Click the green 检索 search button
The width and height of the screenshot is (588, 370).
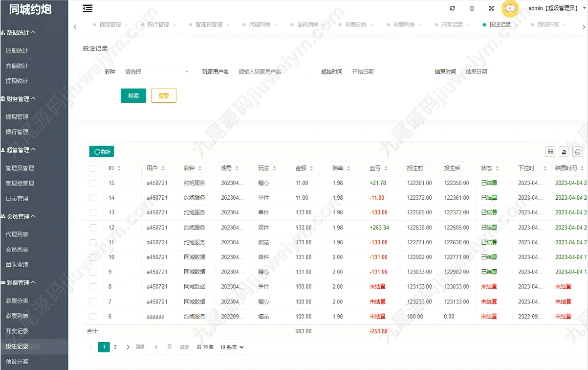[x=133, y=95]
